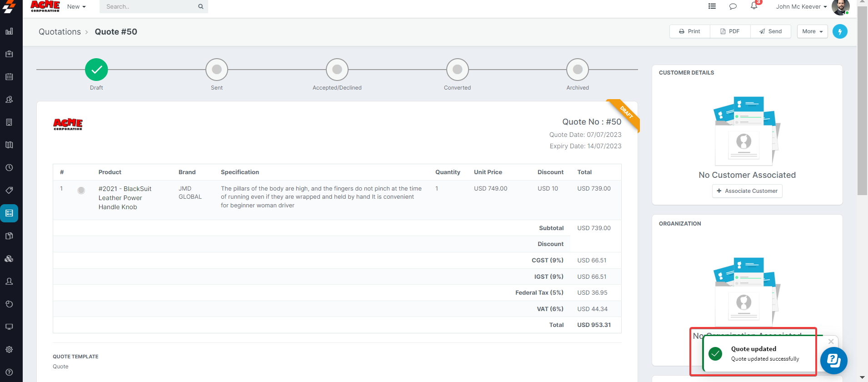Screen dimensions: 868x382
Task: Open the chat messages icon
Action: point(733,6)
